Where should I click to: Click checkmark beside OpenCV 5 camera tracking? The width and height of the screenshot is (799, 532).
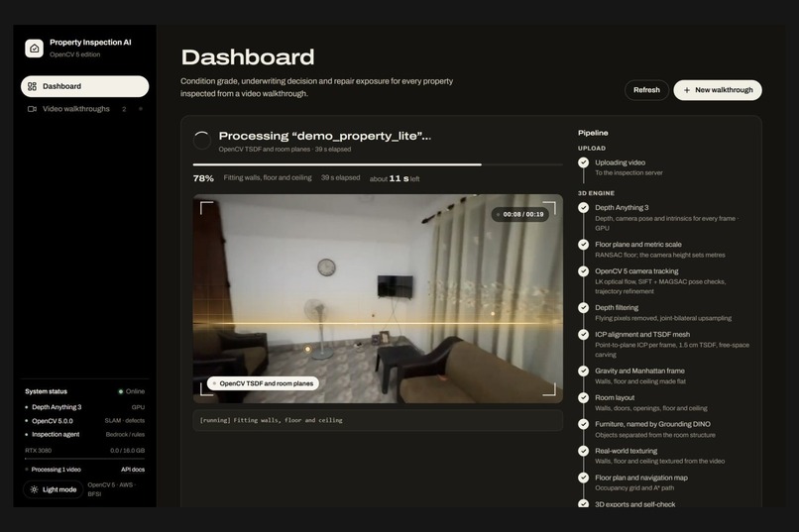tap(584, 271)
